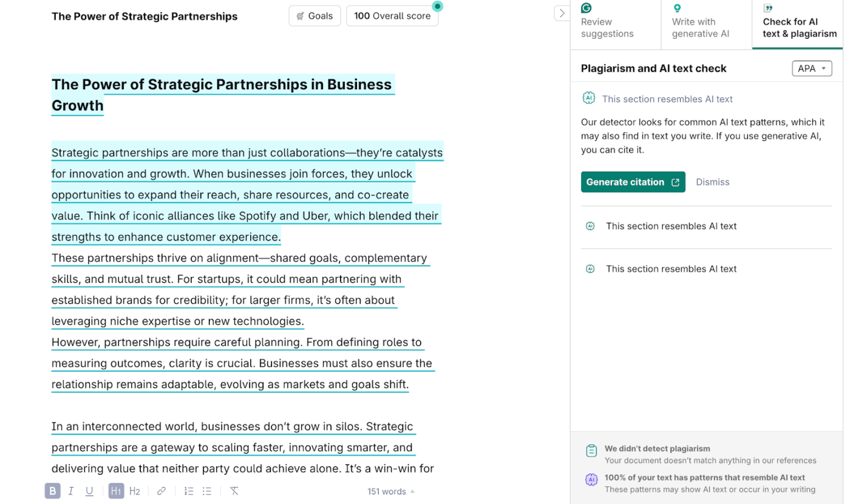Click the 'Plagiarism and AI text check' heading

click(x=653, y=69)
